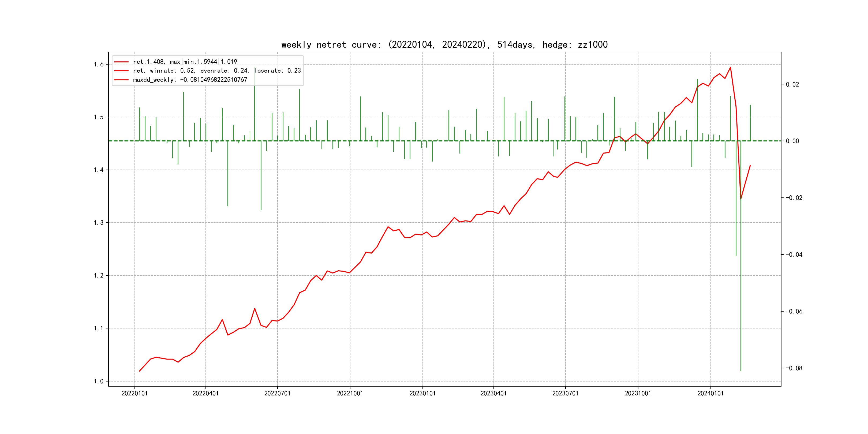Click the red swatch beside maxdd_weekly
This screenshot has height=434, width=868.
[121, 80]
